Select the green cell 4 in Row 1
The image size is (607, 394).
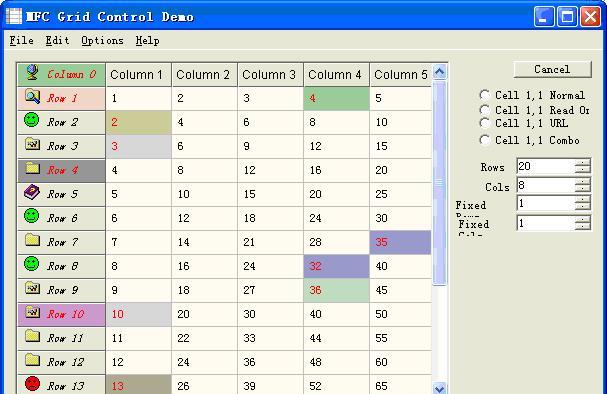point(337,99)
